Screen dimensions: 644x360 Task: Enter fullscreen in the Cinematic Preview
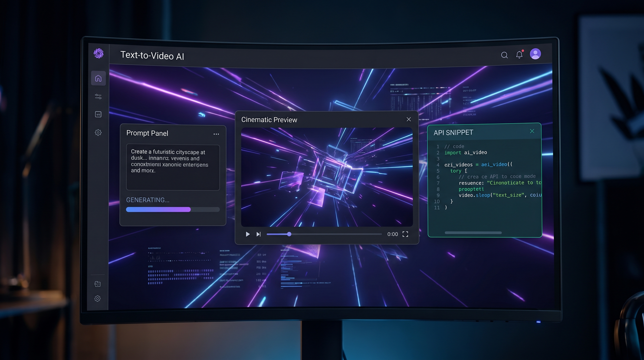click(x=405, y=234)
